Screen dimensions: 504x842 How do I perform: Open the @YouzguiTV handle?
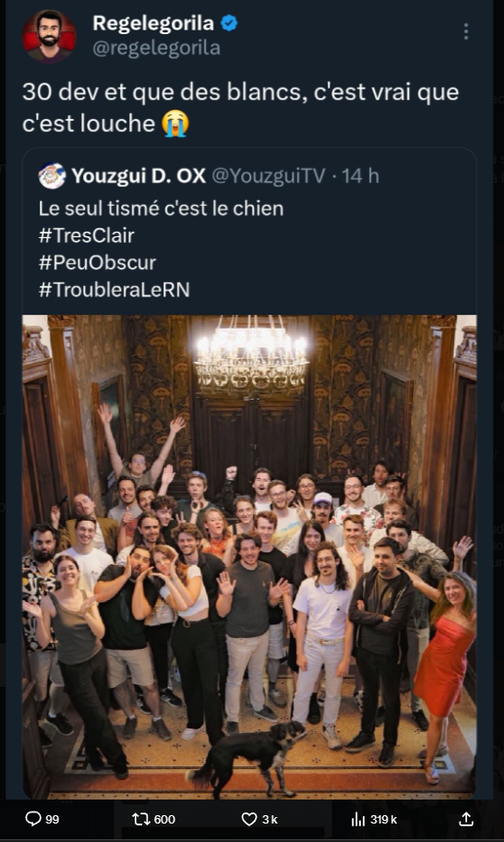point(269,175)
